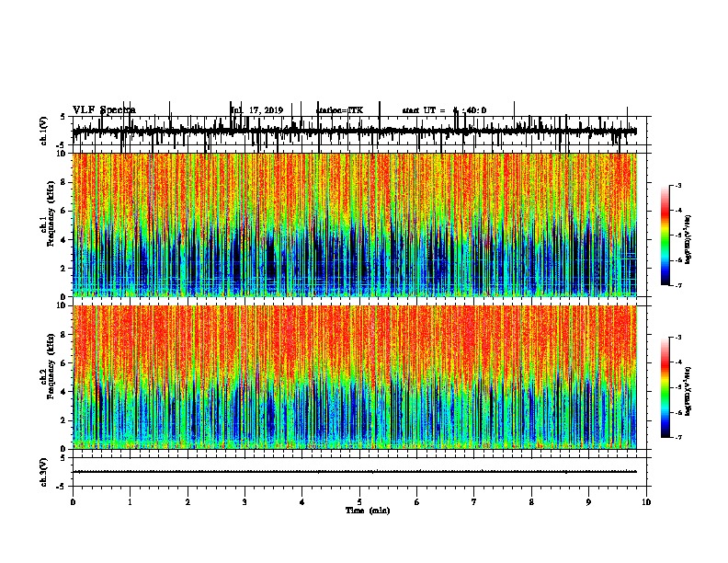This screenshot has height=563, width=728.
Task: Click the time axis tick label "8"
Action: pos(531,502)
